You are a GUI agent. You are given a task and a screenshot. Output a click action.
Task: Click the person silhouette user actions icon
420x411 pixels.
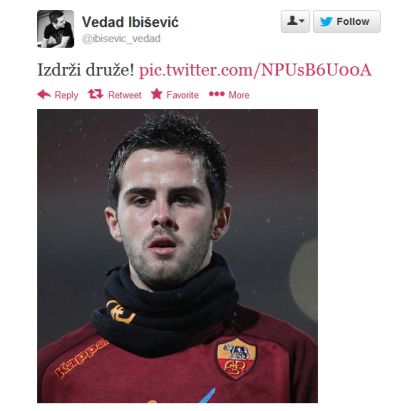(x=292, y=21)
